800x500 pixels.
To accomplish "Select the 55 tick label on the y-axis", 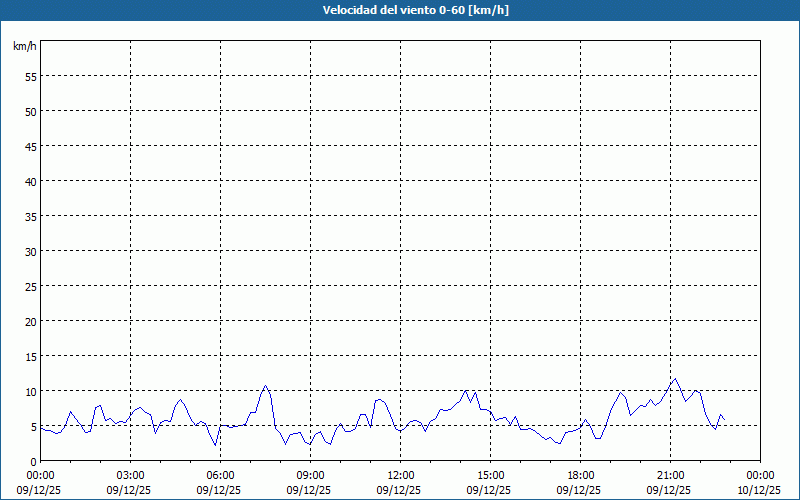I will 30,76.
